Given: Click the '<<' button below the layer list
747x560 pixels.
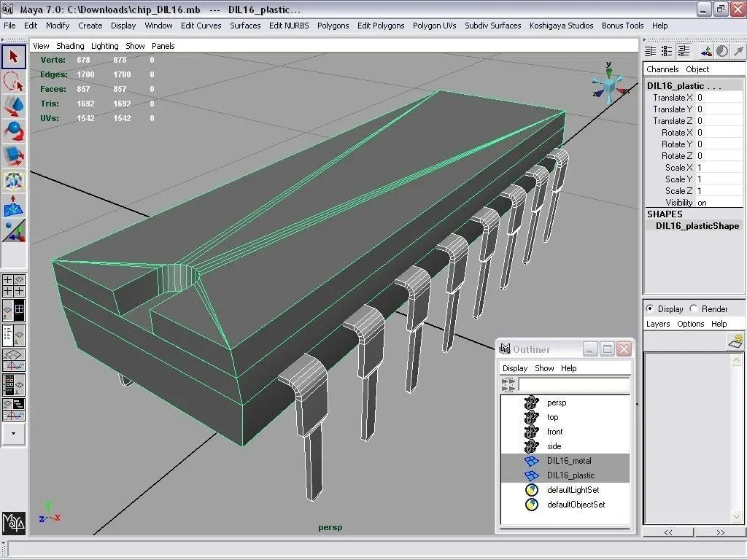Looking at the screenshot, I should coord(668,532).
